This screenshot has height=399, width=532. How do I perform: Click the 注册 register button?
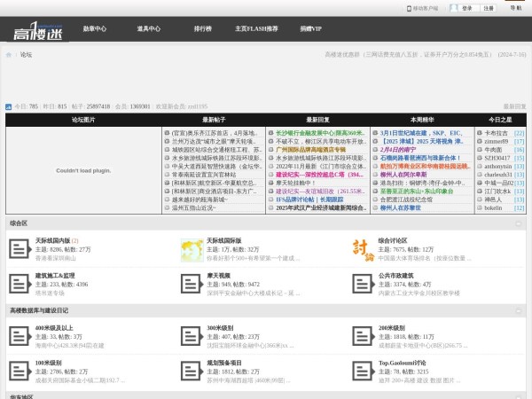point(489,8)
